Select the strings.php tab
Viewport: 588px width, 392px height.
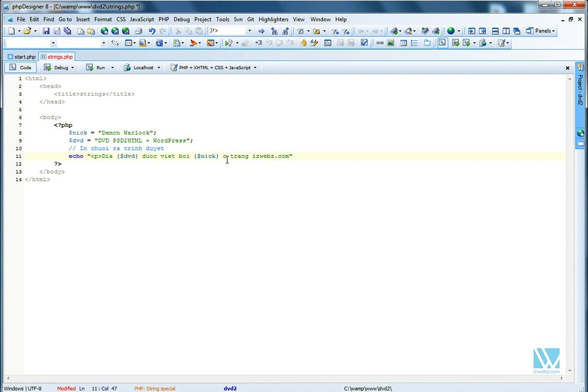tap(57, 57)
